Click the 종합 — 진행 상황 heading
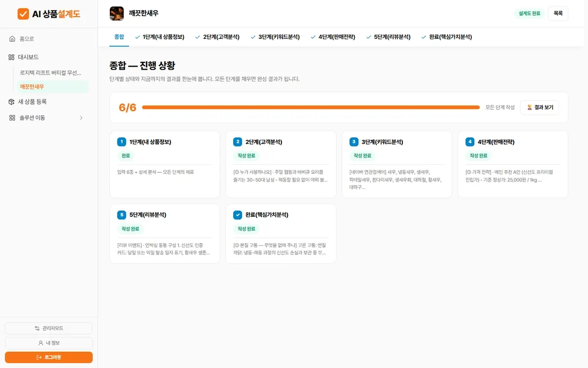 click(x=142, y=65)
